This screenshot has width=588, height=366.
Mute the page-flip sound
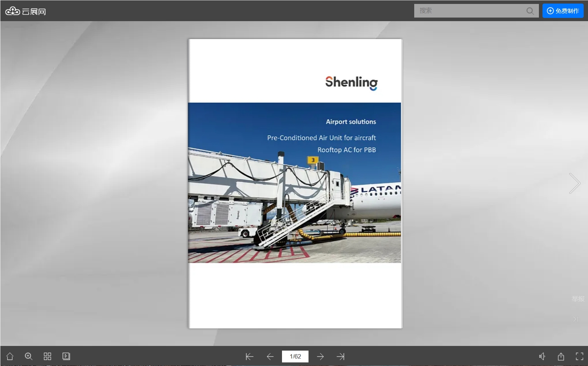tap(542, 356)
